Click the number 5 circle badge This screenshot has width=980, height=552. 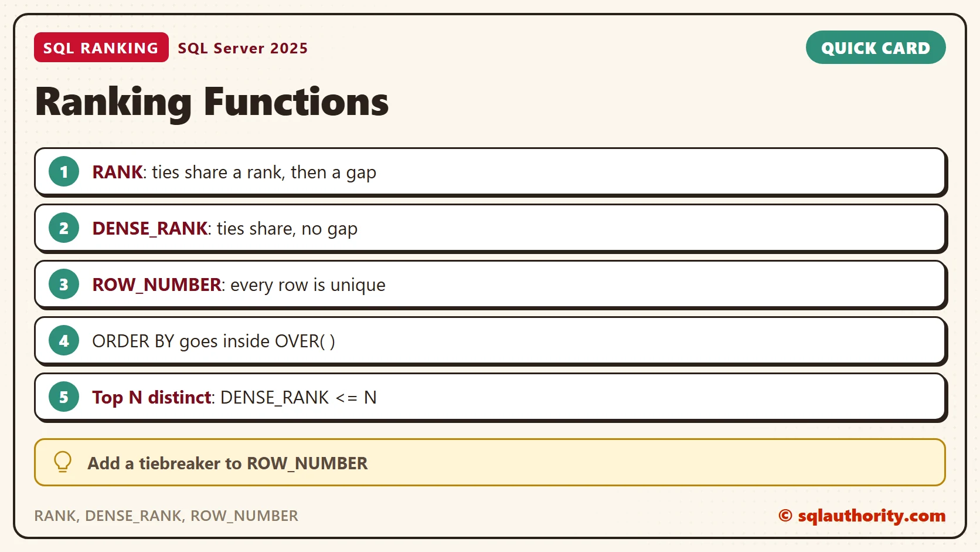pyautogui.click(x=64, y=397)
